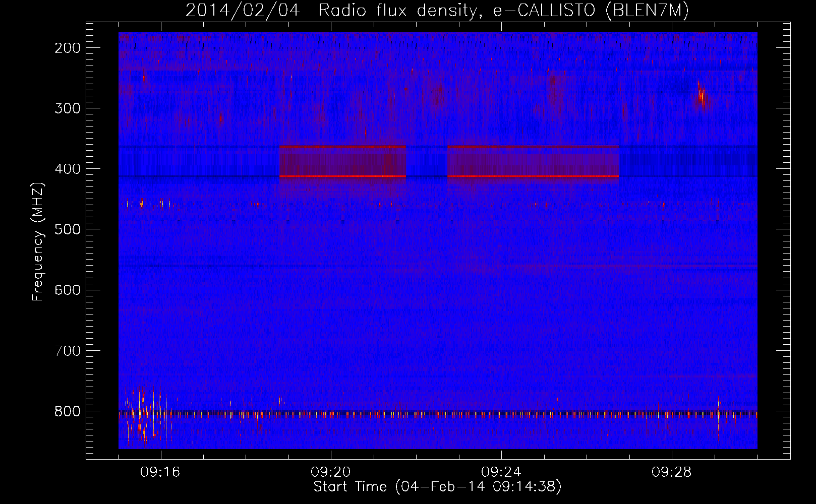Select the '500' frequency axis label
The height and width of the screenshot is (504, 816).
tap(68, 229)
